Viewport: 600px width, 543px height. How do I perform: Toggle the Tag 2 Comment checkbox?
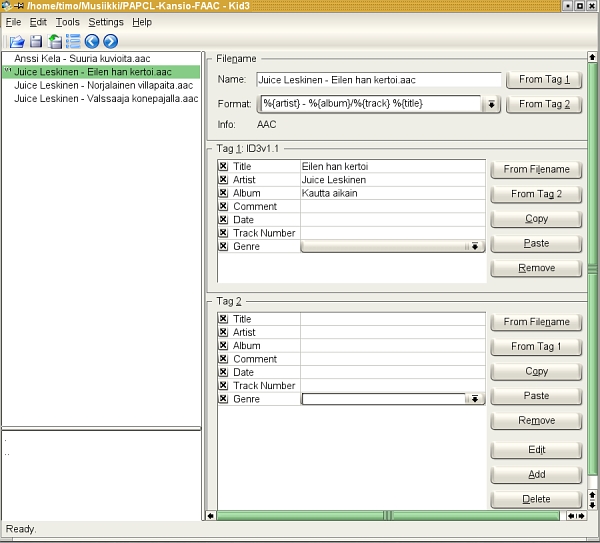pyautogui.click(x=223, y=359)
